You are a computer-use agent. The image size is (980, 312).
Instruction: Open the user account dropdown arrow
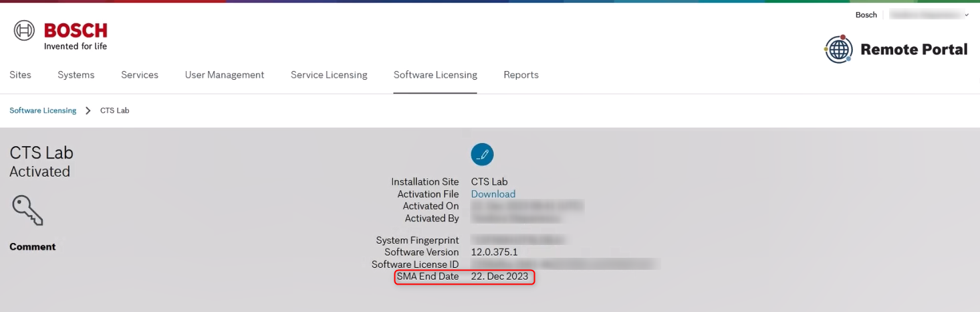coord(967,15)
